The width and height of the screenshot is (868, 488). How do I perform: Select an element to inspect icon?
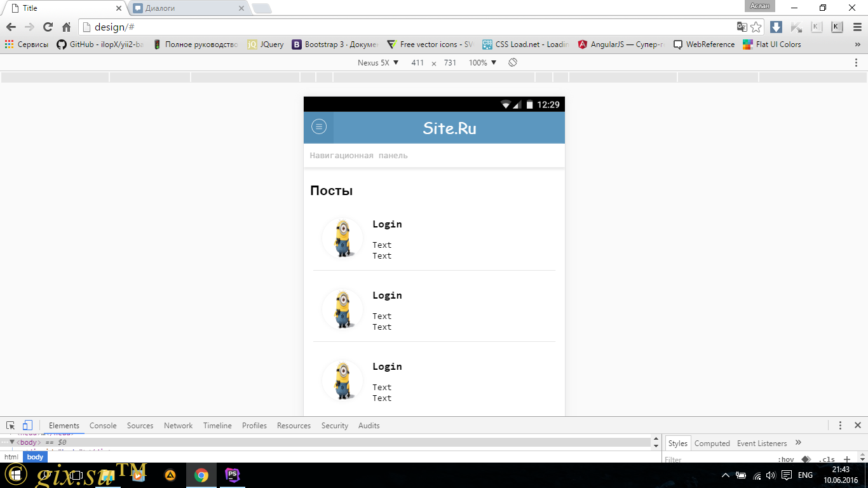coord(11,426)
